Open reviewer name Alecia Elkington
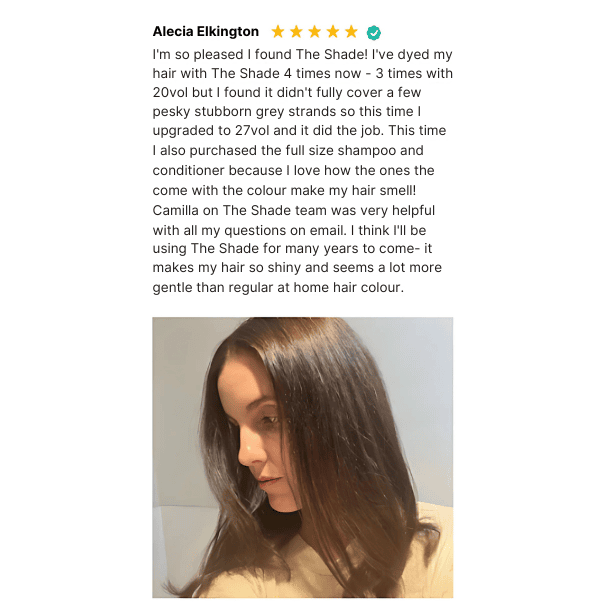This screenshot has height=606, width=606. (206, 32)
